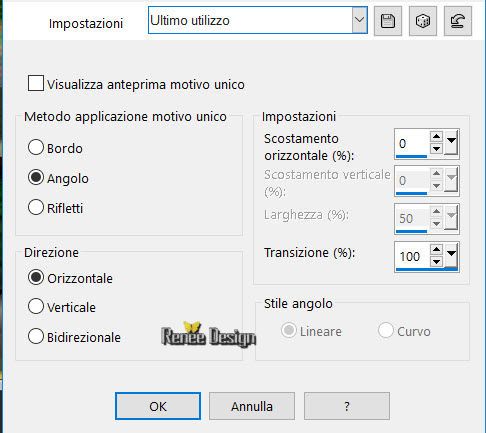Image resolution: width=486 pixels, height=433 pixels.
Task: Choose Verticale direction
Action: click(36, 306)
